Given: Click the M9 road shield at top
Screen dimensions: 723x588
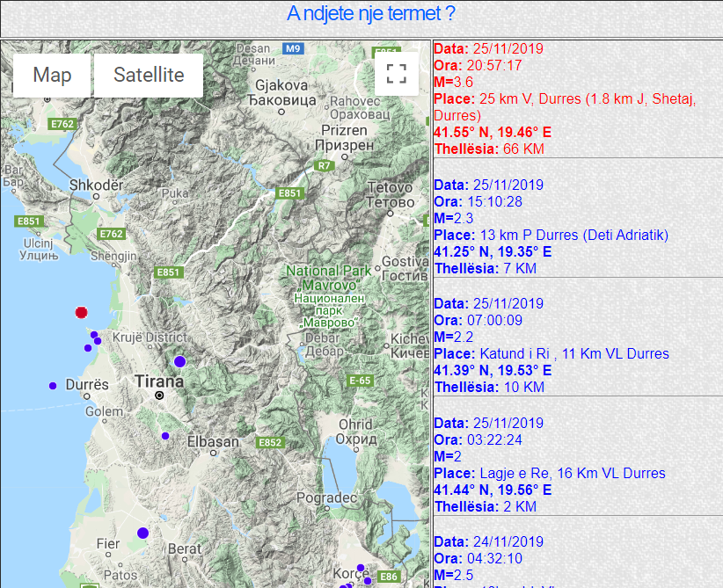Looking at the screenshot, I should [295, 47].
